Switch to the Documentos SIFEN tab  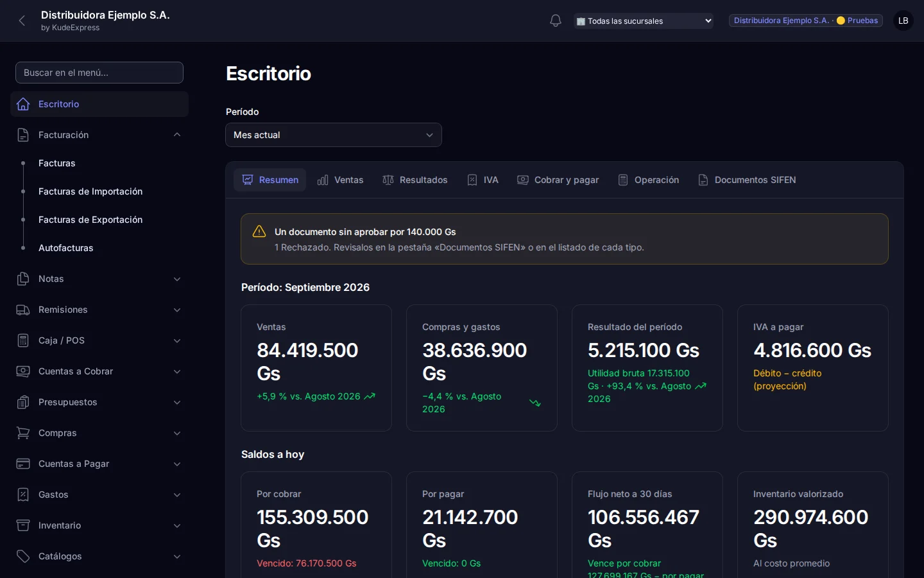tap(747, 180)
